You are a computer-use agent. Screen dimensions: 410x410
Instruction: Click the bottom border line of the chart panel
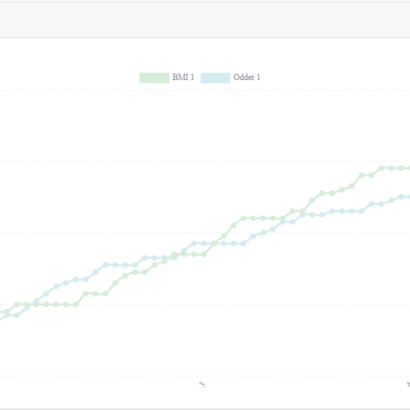coord(205,408)
